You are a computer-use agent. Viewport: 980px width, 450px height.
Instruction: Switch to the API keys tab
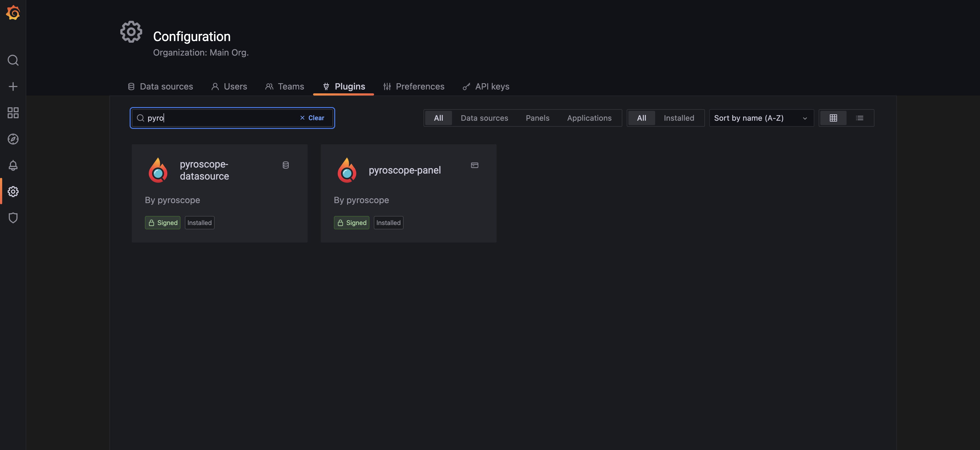click(x=486, y=86)
